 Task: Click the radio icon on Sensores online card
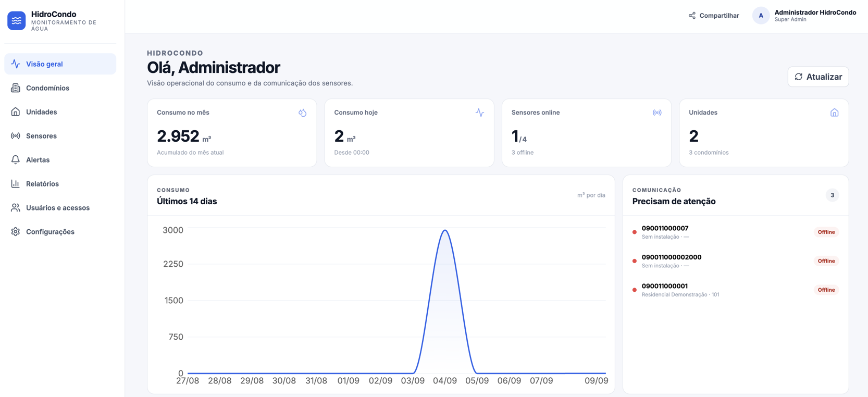[x=657, y=113]
